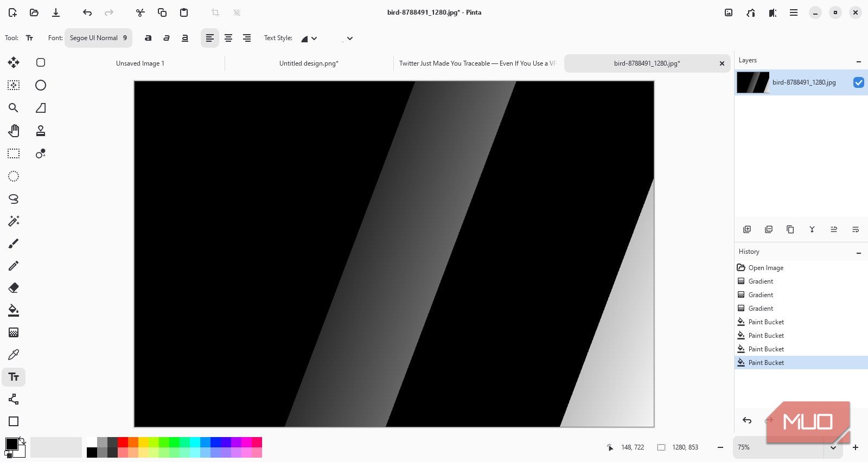Select the Lasso Select tool
The width and height of the screenshot is (868, 462).
(x=14, y=199)
